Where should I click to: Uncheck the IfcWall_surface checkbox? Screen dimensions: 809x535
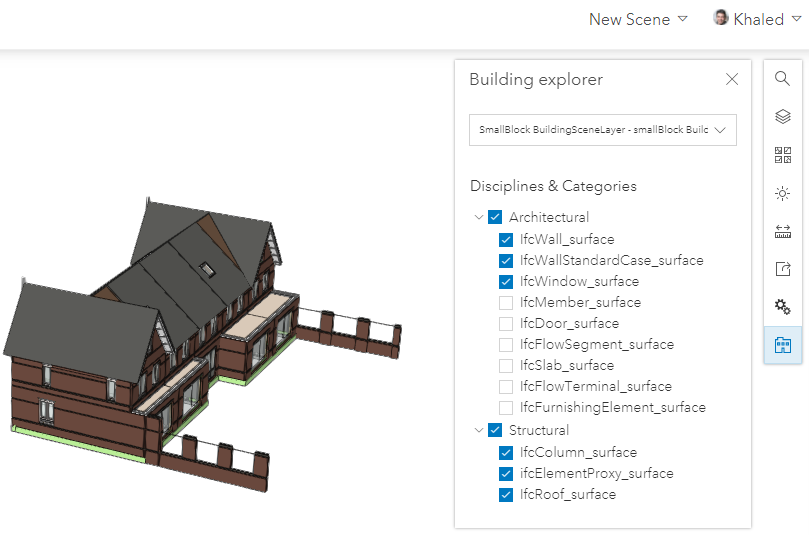coord(506,239)
